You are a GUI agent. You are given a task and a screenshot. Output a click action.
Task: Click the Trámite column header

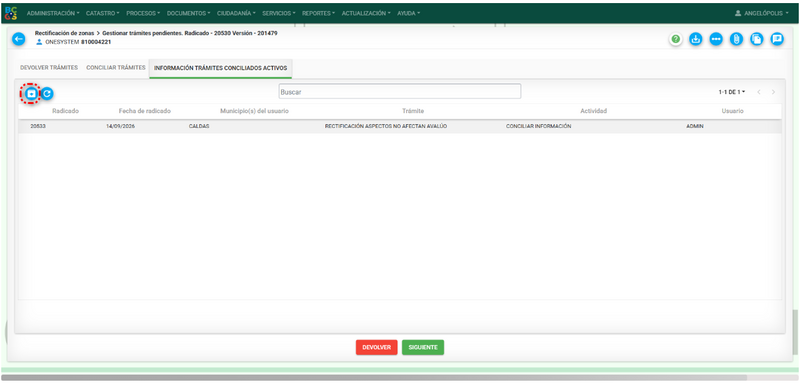pyautogui.click(x=413, y=111)
